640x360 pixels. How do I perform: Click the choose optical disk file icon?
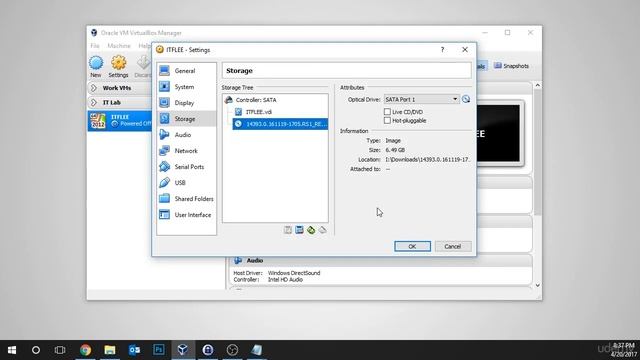pyautogui.click(x=466, y=99)
